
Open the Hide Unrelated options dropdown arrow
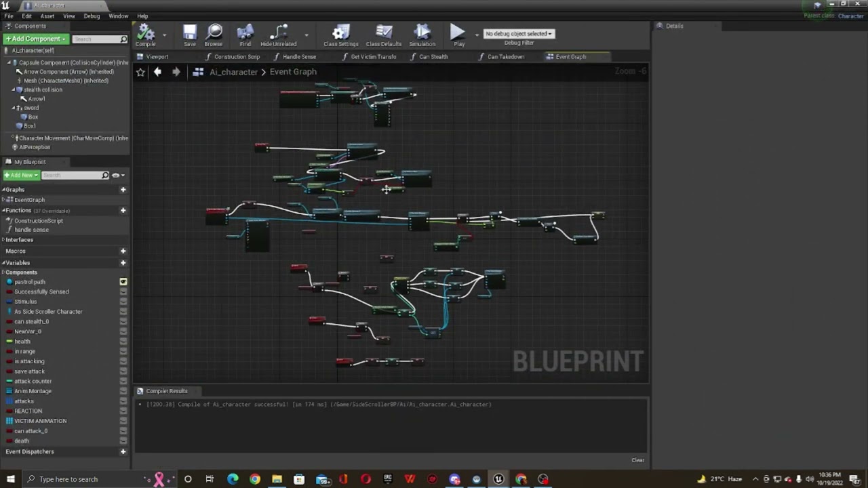pyautogui.click(x=306, y=35)
